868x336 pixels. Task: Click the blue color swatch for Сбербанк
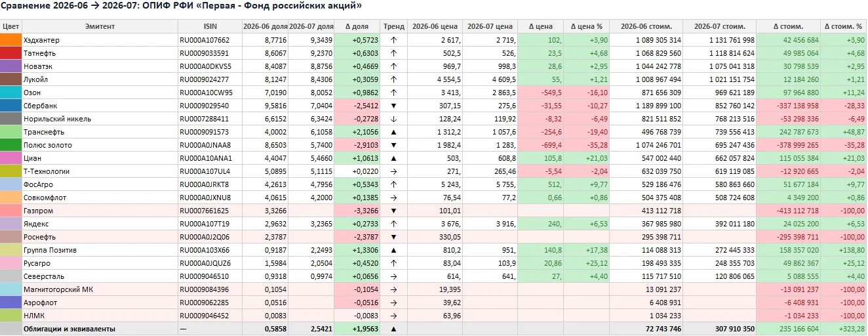11,106
